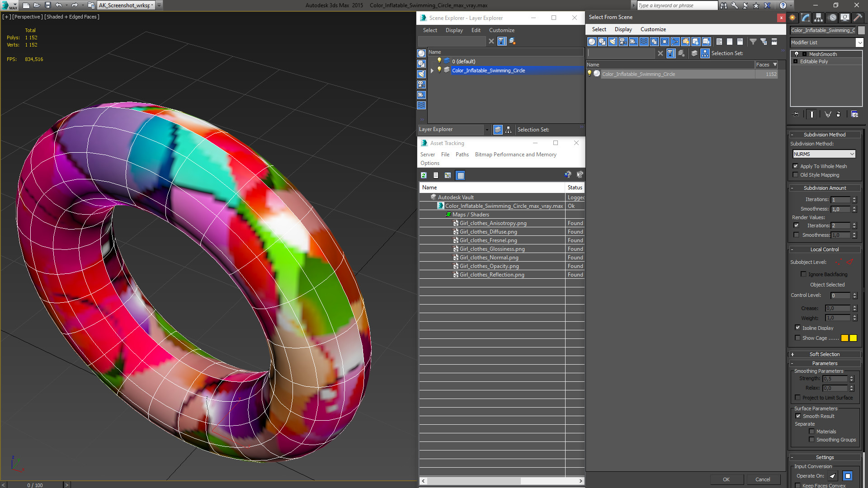
Task: Open the Modifier List dropdown
Action: click(x=859, y=42)
